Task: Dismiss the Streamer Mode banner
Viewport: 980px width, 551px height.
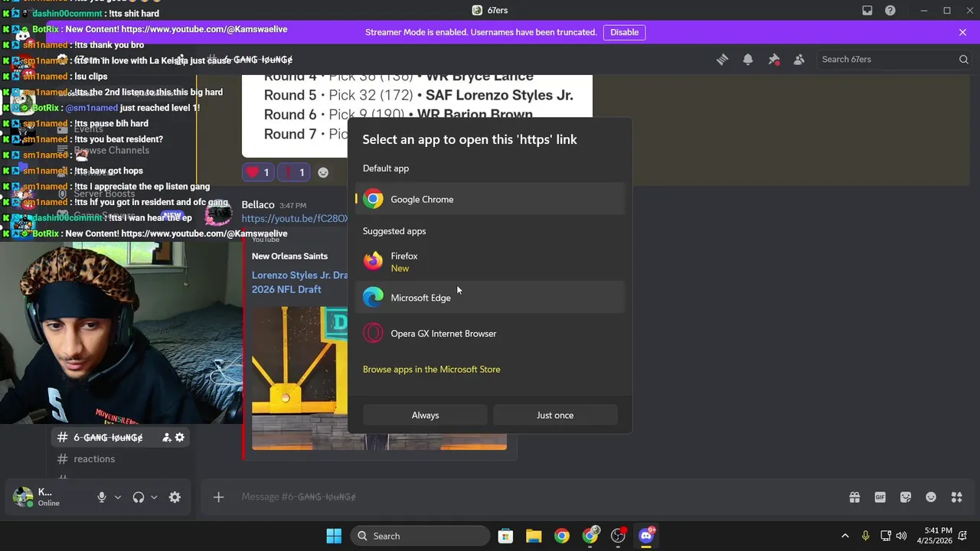Action: pos(962,32)
